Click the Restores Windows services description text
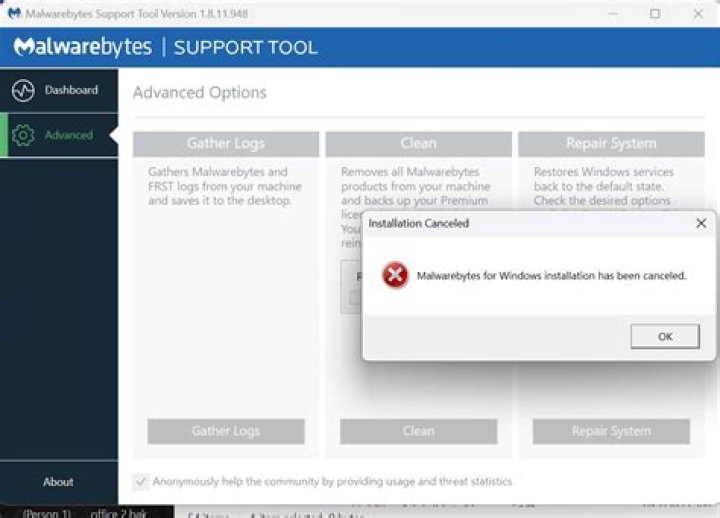 point(603,186)
